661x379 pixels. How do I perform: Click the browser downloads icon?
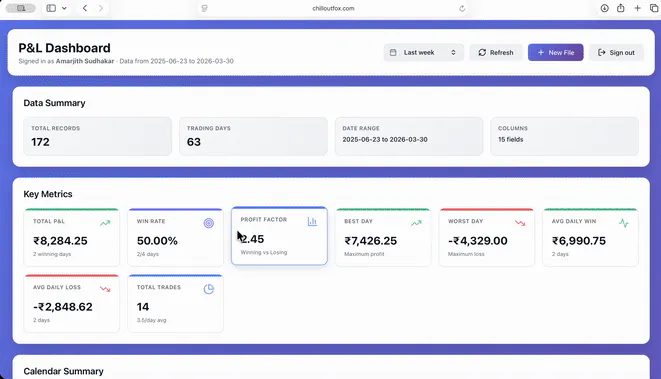tap(605, 8)
